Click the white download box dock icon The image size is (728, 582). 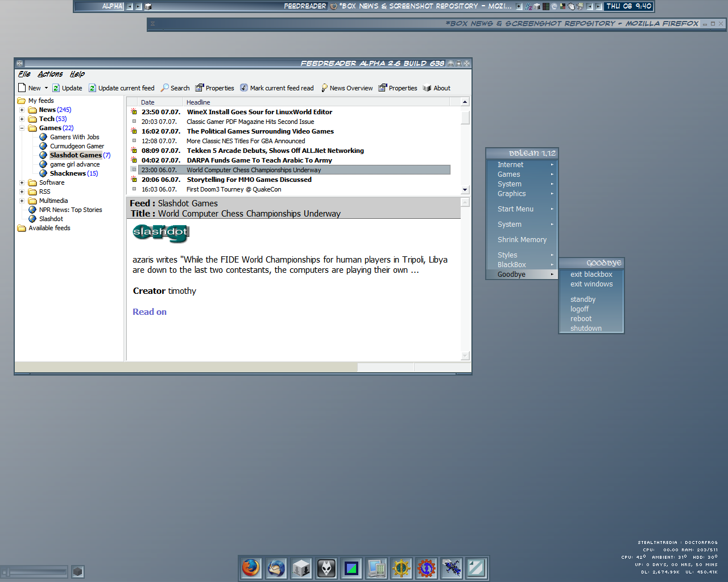point(301,568)
